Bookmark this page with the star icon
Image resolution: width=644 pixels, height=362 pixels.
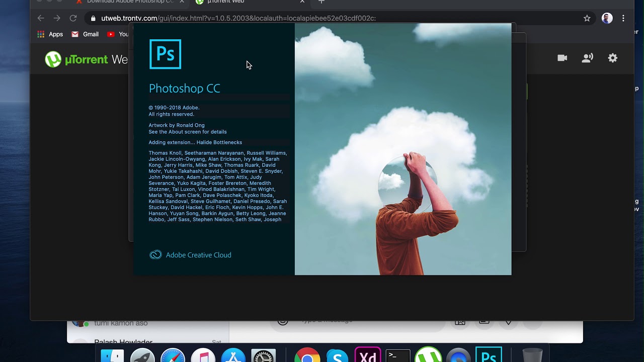587,18
